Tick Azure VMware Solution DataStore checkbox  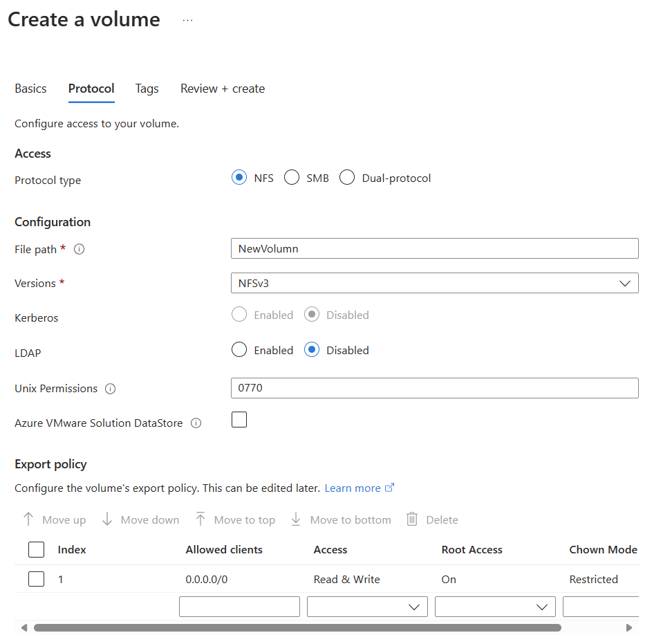[239, 420]
